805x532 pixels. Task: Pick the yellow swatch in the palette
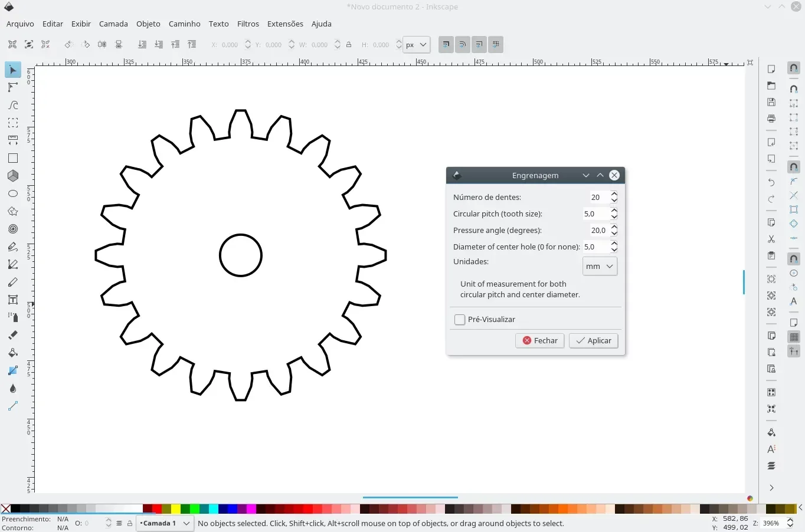(x=176, y=509)
